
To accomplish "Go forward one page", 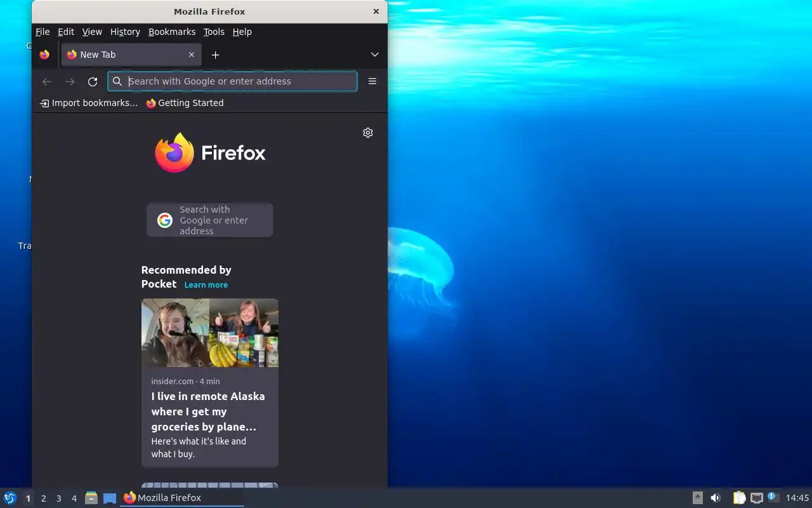I will coord(70,81).
